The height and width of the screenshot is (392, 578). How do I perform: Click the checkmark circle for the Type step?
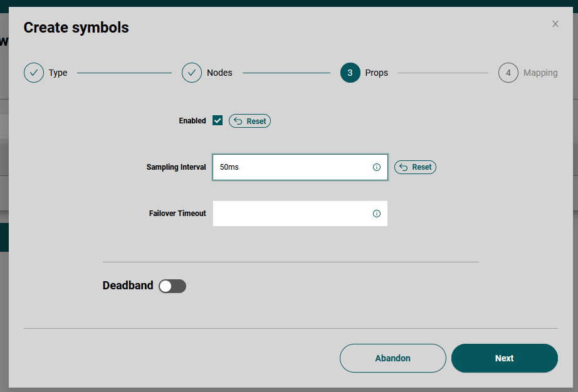click(34, 73)
